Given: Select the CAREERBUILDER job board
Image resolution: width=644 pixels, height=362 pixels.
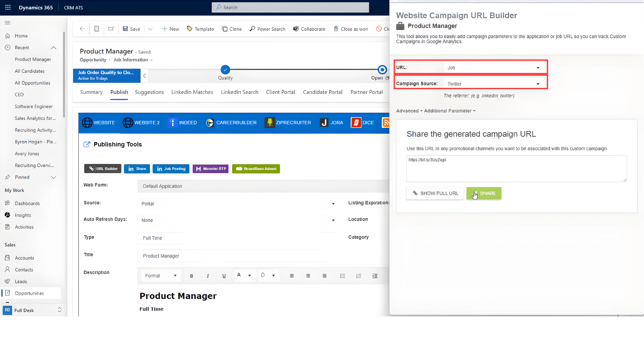Looking at the screenshot, I should (231, 123).
